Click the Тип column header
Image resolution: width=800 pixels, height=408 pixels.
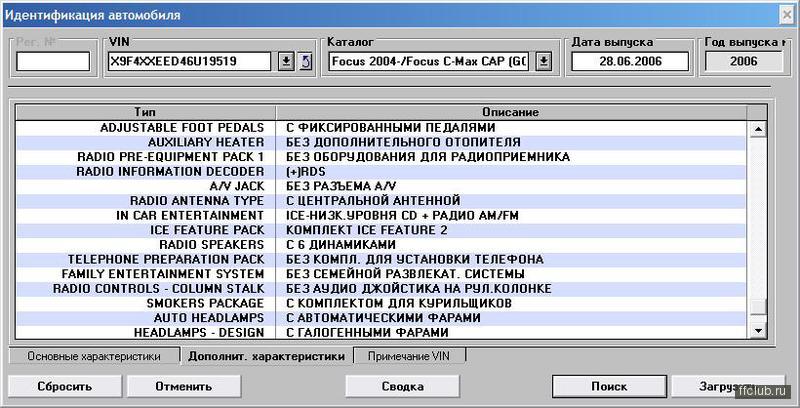click(x=145, y=112)
